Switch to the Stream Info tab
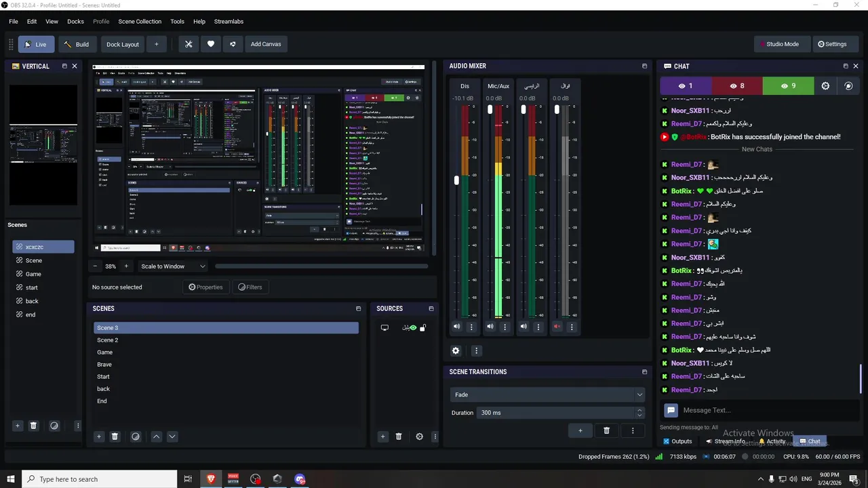Viewport: 868px width, 488px height. tap(726, 441)
